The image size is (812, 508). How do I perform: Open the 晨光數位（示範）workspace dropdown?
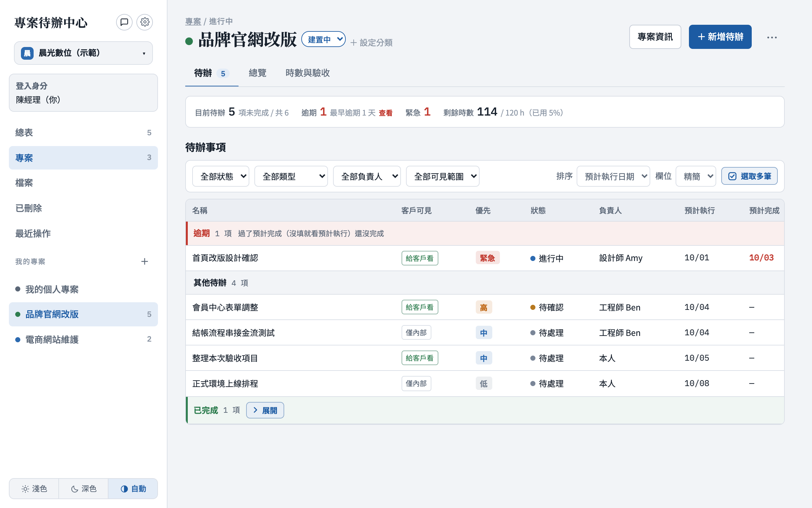(83, 53)
